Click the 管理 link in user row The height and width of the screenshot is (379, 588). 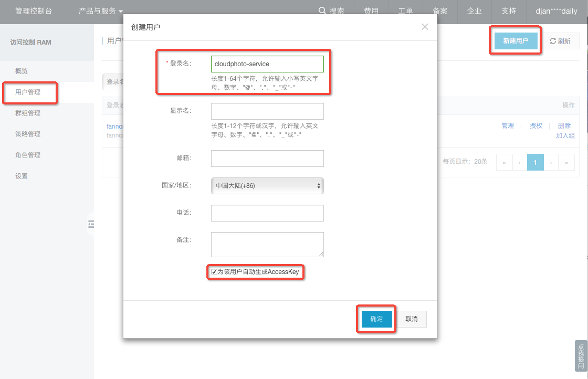(x=507, y=125)
